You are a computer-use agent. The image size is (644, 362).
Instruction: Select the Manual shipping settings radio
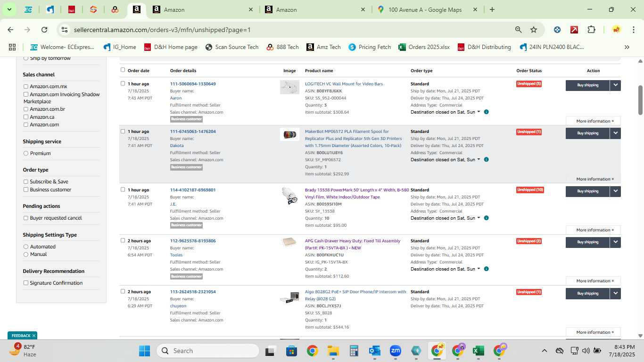pyautogui.click(x=26, y=254)
